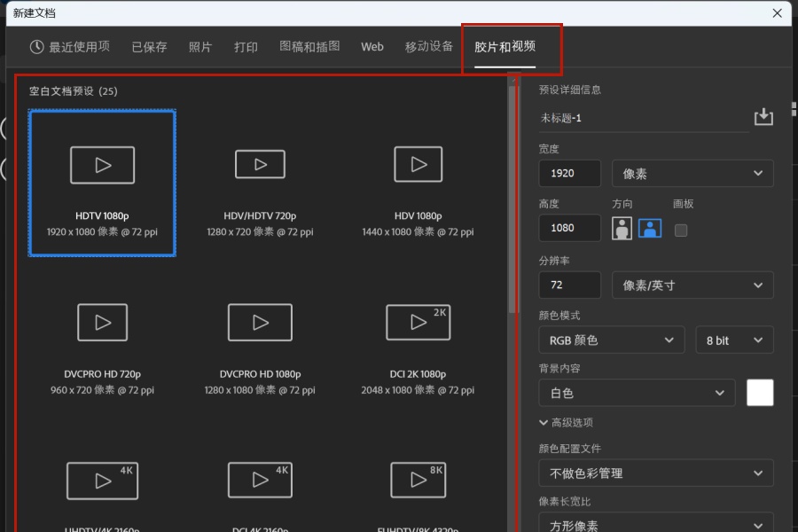
Task: Open the Web tab
Action: coord(372,47)
